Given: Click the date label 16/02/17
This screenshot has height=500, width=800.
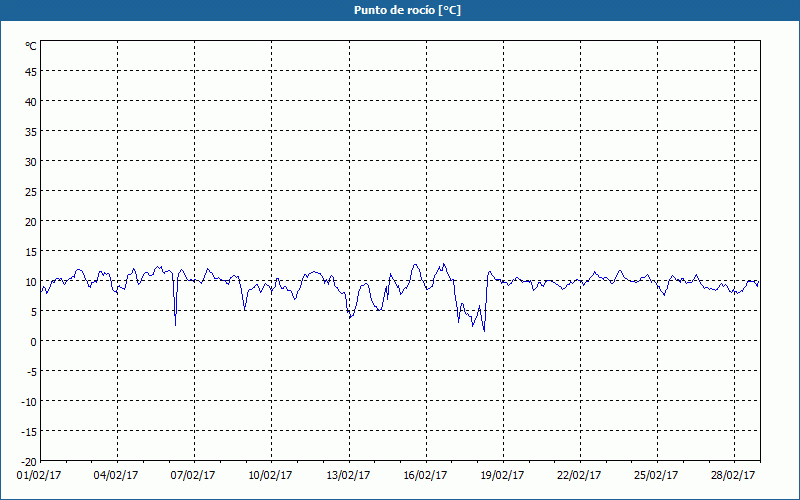Looking at the screenshot, I should (x=426, y=476).
